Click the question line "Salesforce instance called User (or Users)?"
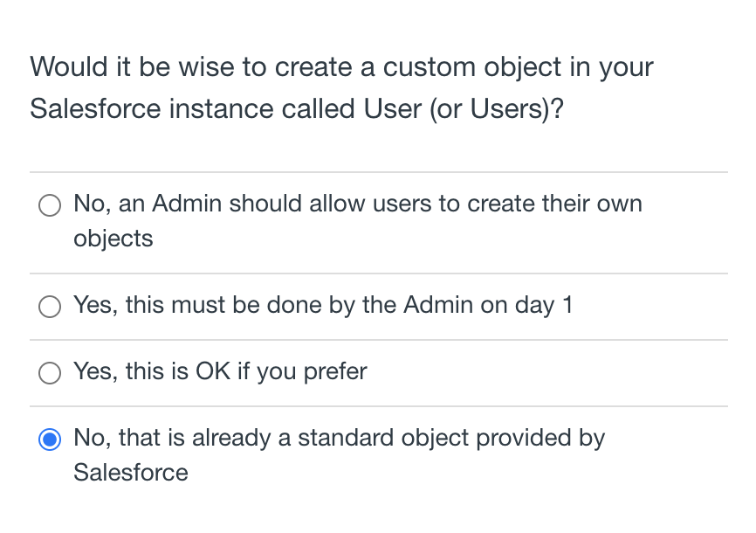This screenshot has height=533, width=756. (296, 109)
